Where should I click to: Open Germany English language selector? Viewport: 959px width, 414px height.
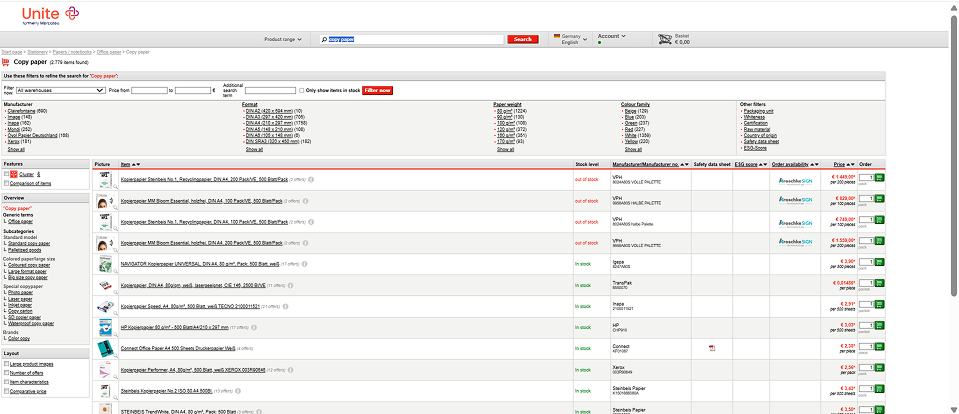click(570, 39)
